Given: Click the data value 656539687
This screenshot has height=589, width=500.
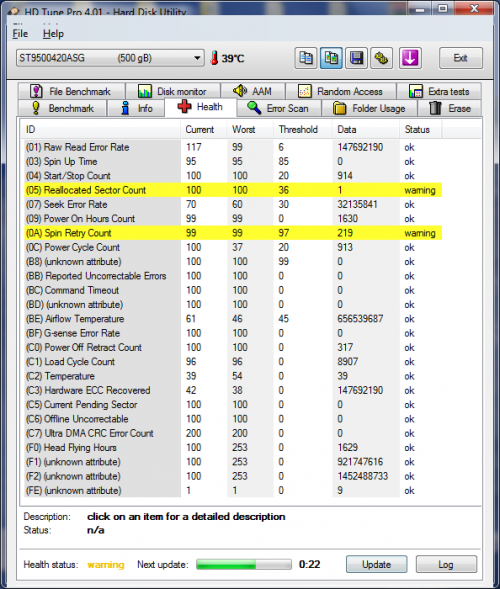Looking at the screenshot, I should click(x=360, y=319).
